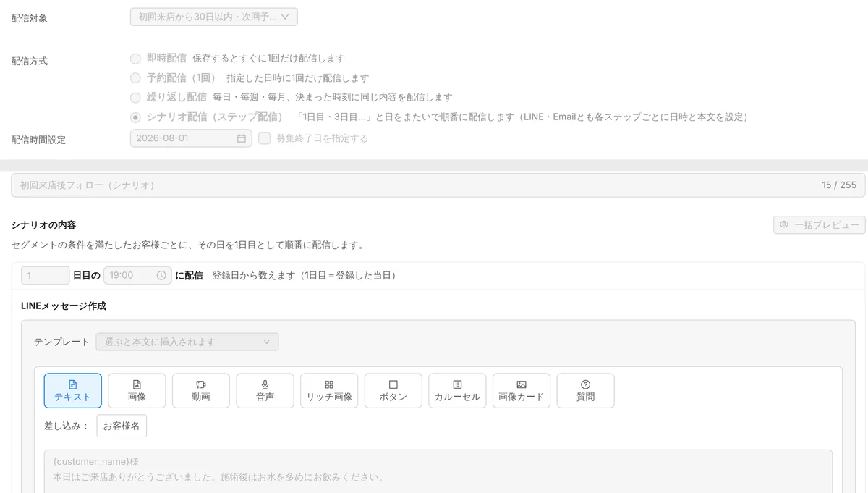The image size is (868, 493).
Task: Enable 募集終了日を指定する checkbox
Action: [265, 138]
